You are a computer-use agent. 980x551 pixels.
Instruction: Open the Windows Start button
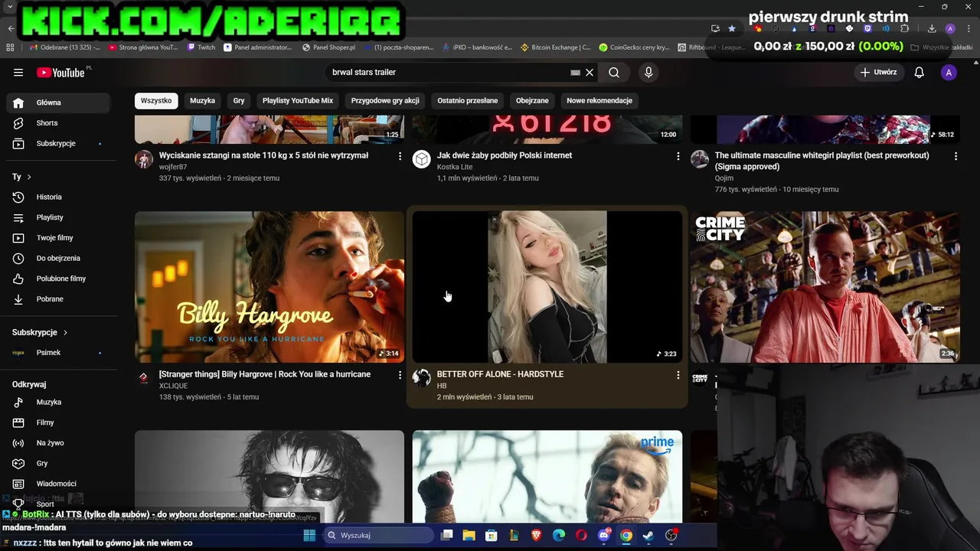(309, 535)
